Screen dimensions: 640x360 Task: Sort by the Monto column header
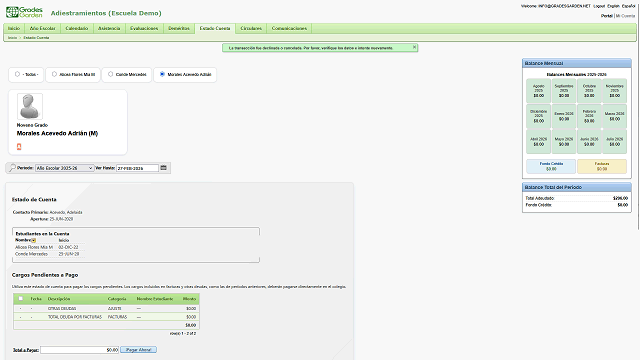tap(189, 299)
